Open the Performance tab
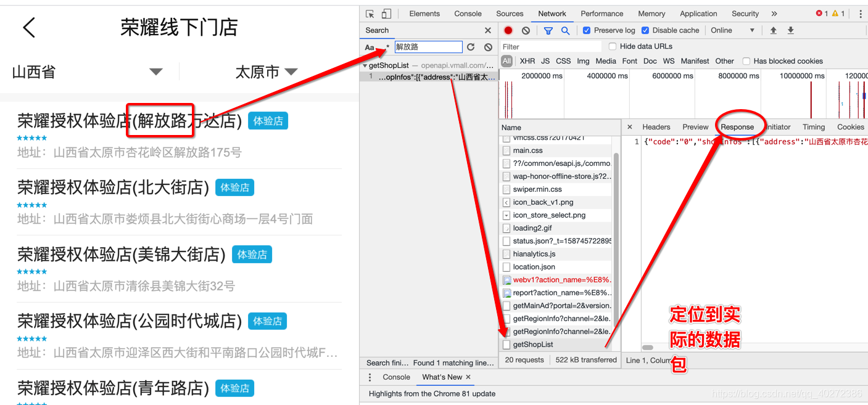868x405 pixels. (x=601, y=14)
